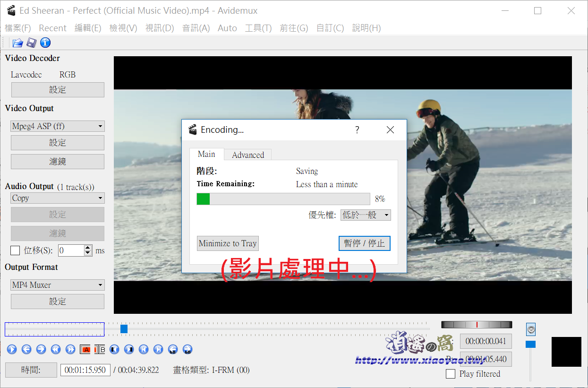The height and width of the screenshot is (388, 588).
Task: Skip backward 60 seconds icon
Action: pos(173,349)
